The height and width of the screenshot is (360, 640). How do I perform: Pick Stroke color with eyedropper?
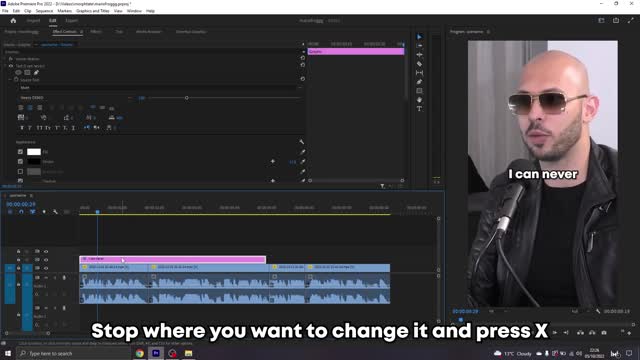point(302,162)
